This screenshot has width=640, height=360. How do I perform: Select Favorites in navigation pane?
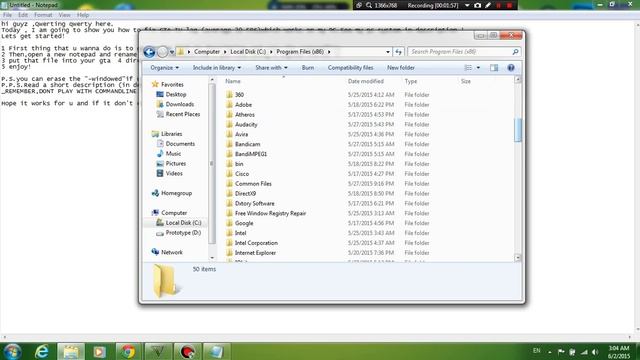172,84
